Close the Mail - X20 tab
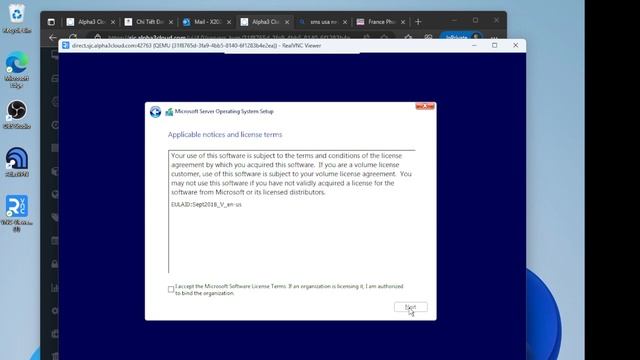Image resolution: width=640 pixels, height=360 pixels. pyautogui.click(x=229, y=22)
